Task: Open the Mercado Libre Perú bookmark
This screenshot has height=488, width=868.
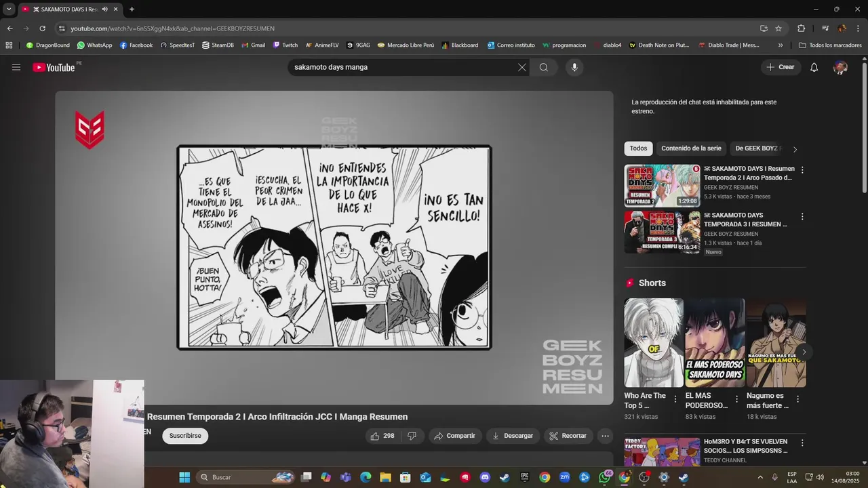Action: 406,45
